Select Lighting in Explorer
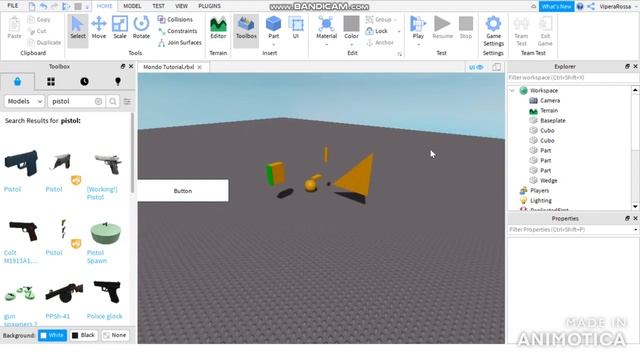The height and width of the screenshot is (360, 640). tap(541, 200)
